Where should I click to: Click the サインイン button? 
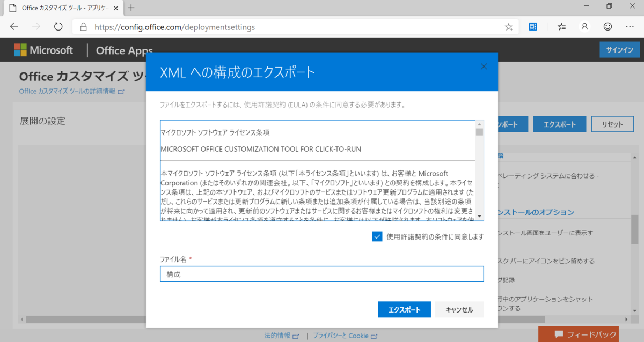pos(619,49)
